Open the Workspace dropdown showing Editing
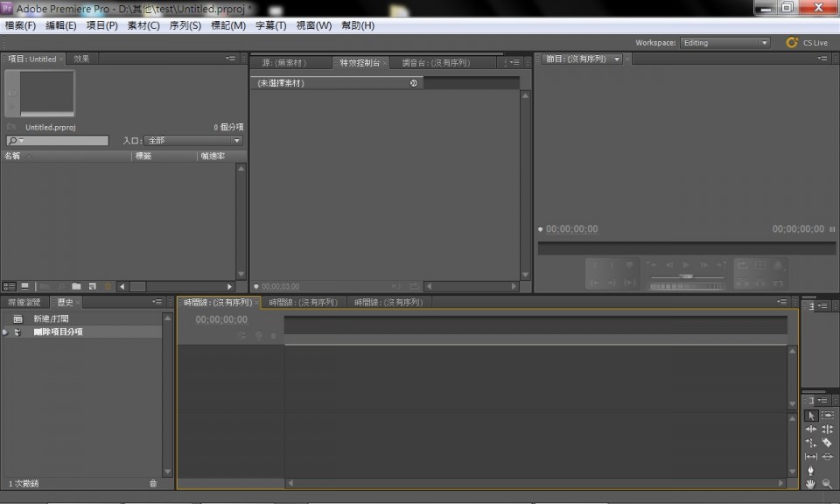 coord(724,42)
